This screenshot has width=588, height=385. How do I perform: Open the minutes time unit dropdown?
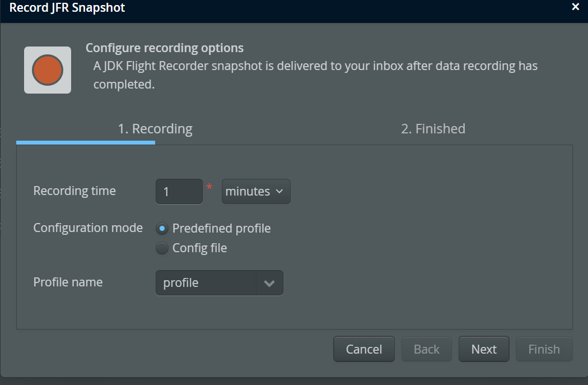(256, 191)
